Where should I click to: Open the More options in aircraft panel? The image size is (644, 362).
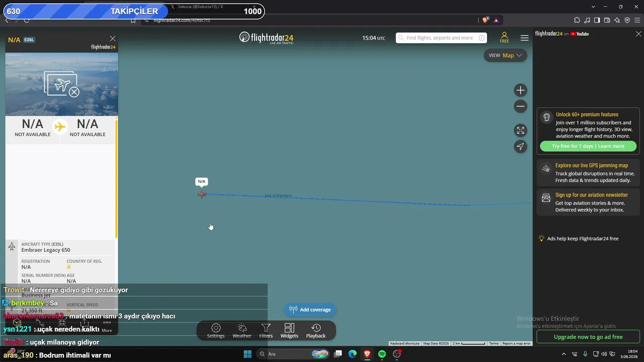[x=107, y=325]
